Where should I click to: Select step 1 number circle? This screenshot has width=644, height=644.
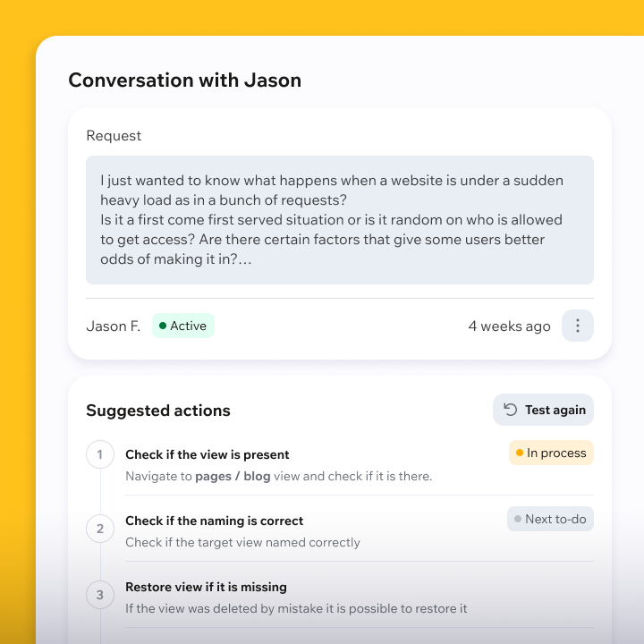pyautogui.click(x=100, y=454)
